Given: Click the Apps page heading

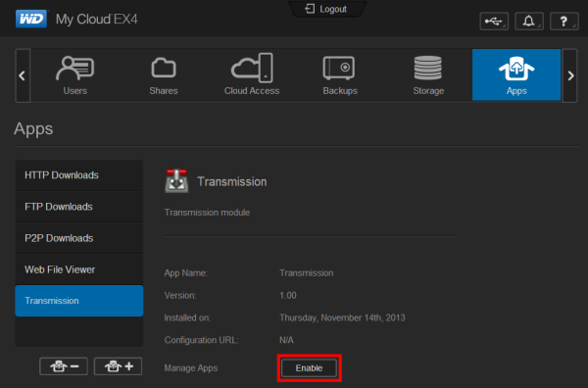Looking at the screenshot, I should coord(33,129).
